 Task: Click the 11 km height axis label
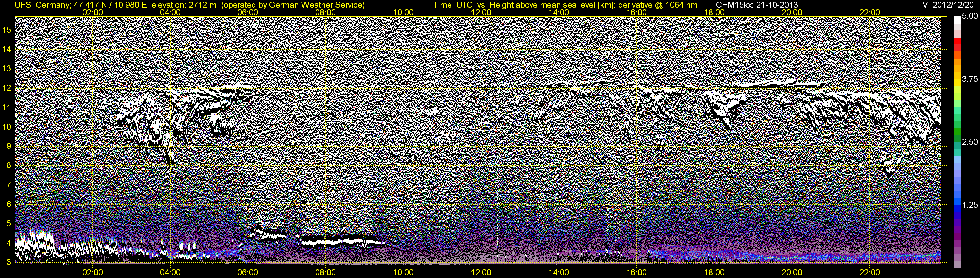pos(8,107)
